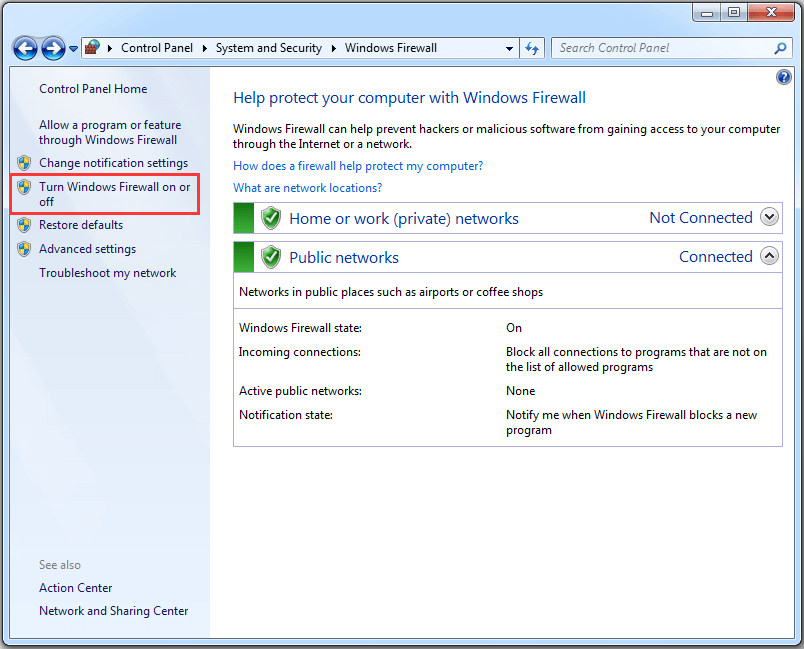
Task: Click green shield icon for private networks
Action: [271, 218]
